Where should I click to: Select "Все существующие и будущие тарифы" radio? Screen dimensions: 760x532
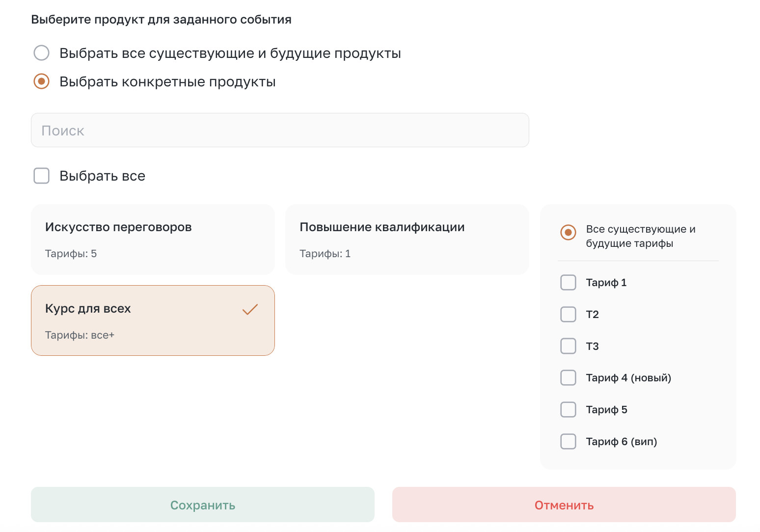tap(569, 232)
